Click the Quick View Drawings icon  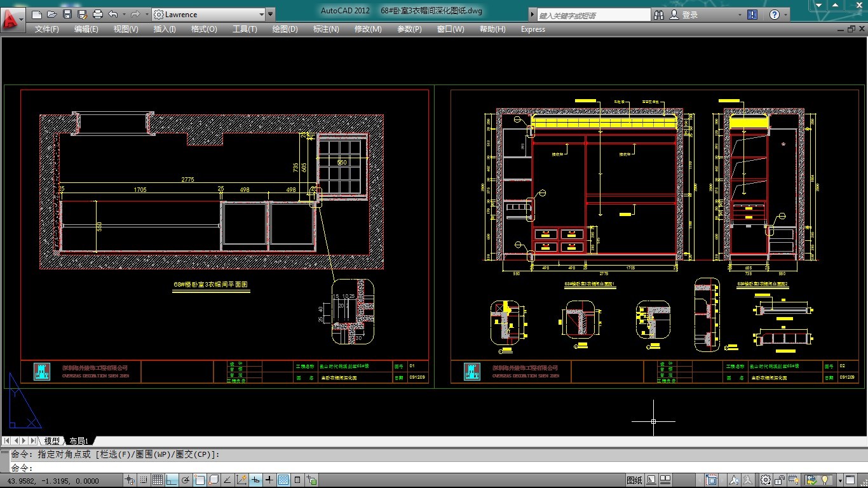point(665,480)
